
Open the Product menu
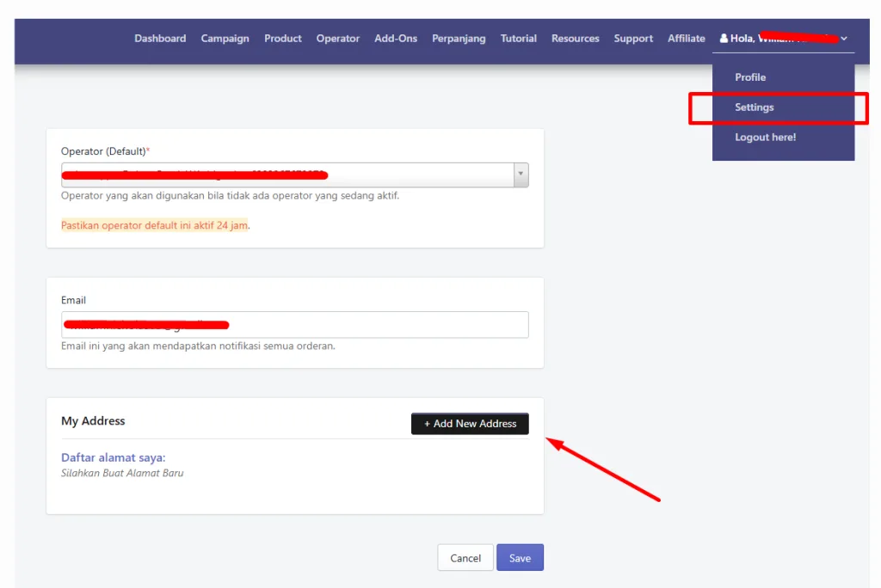click(x=283, y=39)
